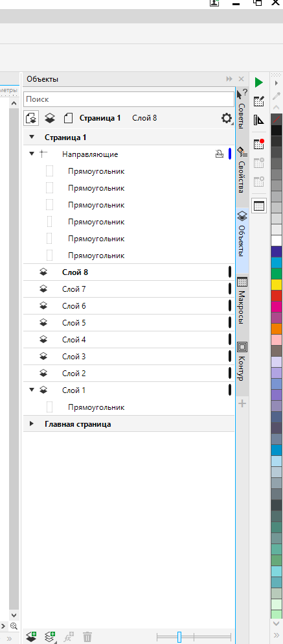Open the Макросы docker tab
This screenshot has width=283, height=644.
point(242,300)
